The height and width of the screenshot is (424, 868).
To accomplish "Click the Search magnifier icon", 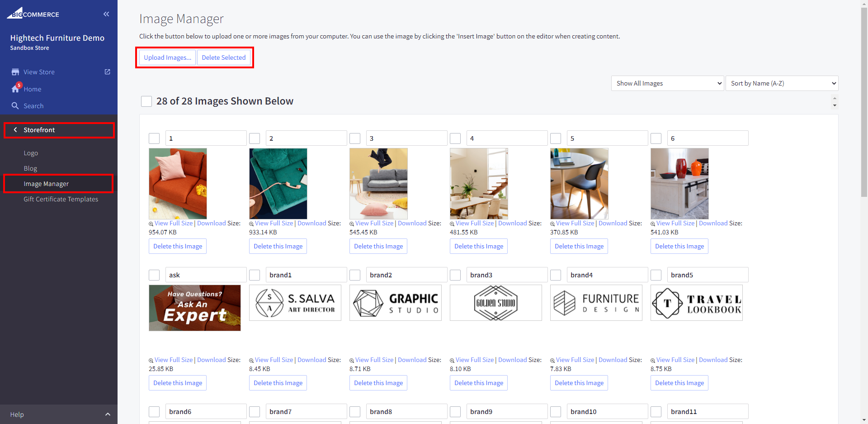I will [15, 106].
